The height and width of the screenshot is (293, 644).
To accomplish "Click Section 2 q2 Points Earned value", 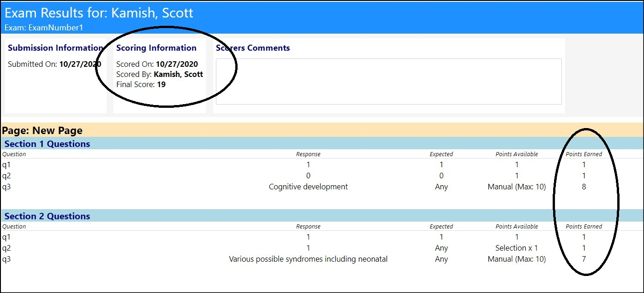I will [584, 248].
